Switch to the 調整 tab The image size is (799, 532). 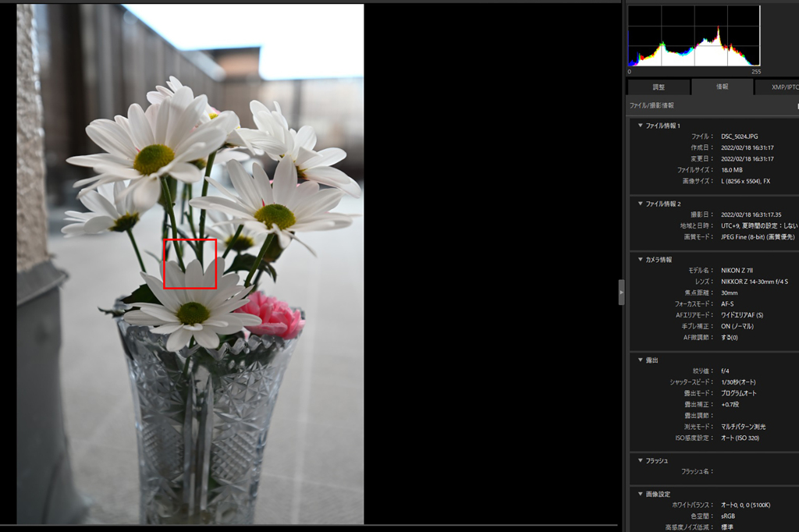click(658, 87)
